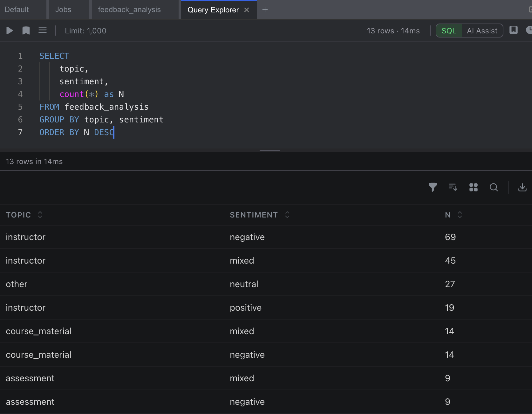
Task: Switch to grid view icon
Action: click(474, 187)
